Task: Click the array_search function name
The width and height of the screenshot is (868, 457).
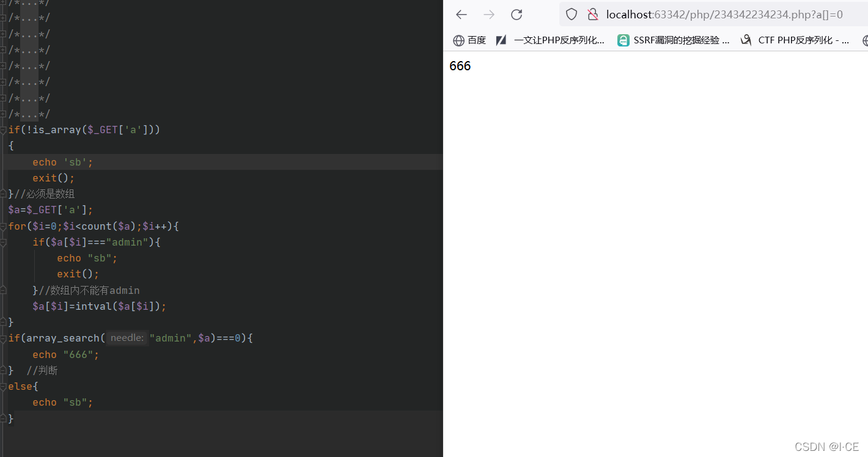Action: click(62, 338)
